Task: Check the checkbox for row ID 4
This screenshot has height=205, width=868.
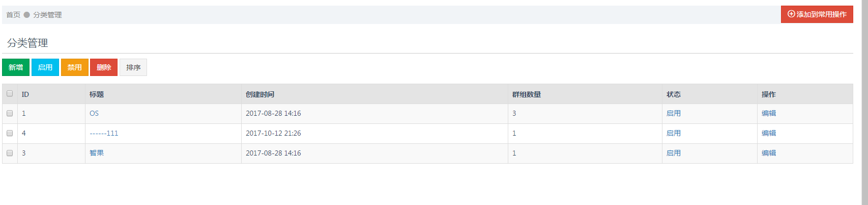Action: coord(10,133)
